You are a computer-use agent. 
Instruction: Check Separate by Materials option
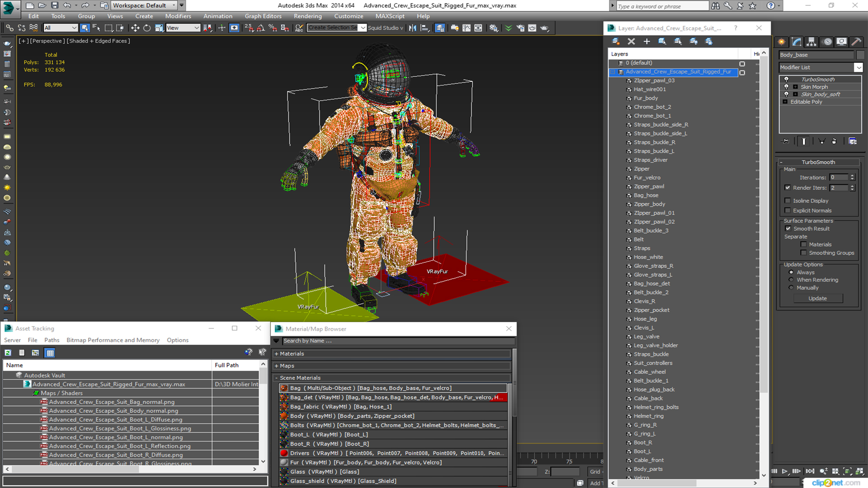[803, 244]
